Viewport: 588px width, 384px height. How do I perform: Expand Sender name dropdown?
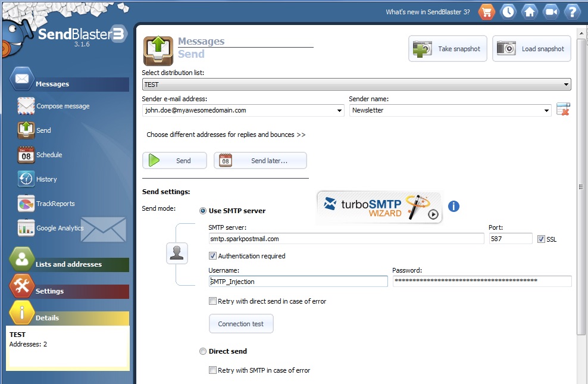click(546, 110)
